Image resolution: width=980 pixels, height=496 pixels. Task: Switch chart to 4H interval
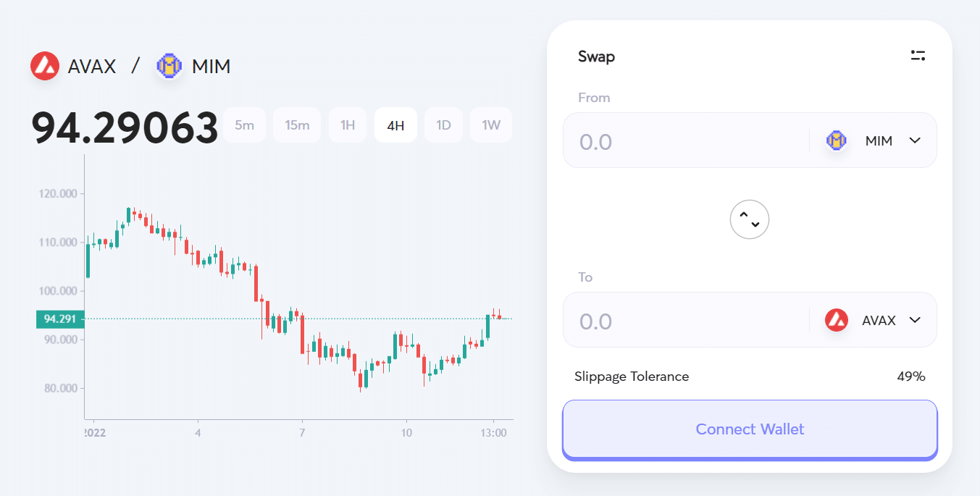coord(395,125)
